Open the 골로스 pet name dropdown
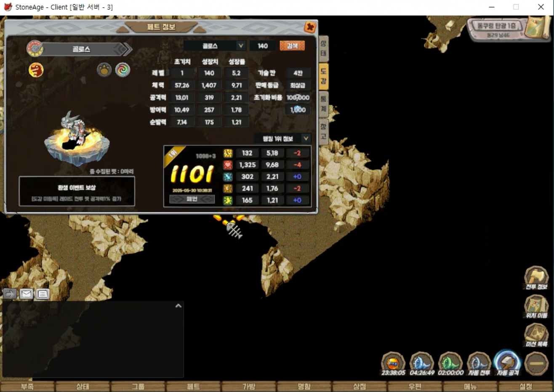The width and height of the screenshot is (554, 392). click(215, 46)
